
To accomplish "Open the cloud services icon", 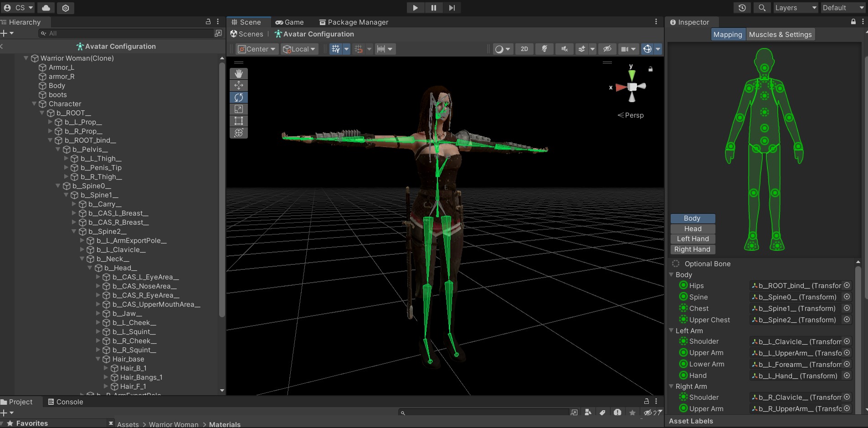I will pos(46,8).
